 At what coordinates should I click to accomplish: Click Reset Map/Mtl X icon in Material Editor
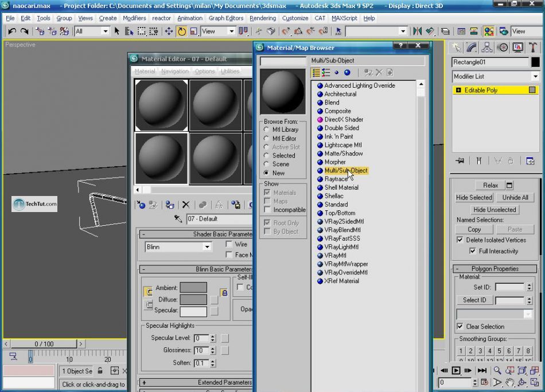(x=186, y=205)
